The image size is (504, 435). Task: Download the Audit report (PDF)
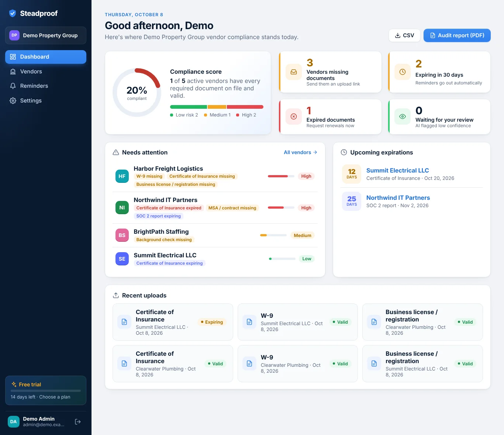pos(457,35)
